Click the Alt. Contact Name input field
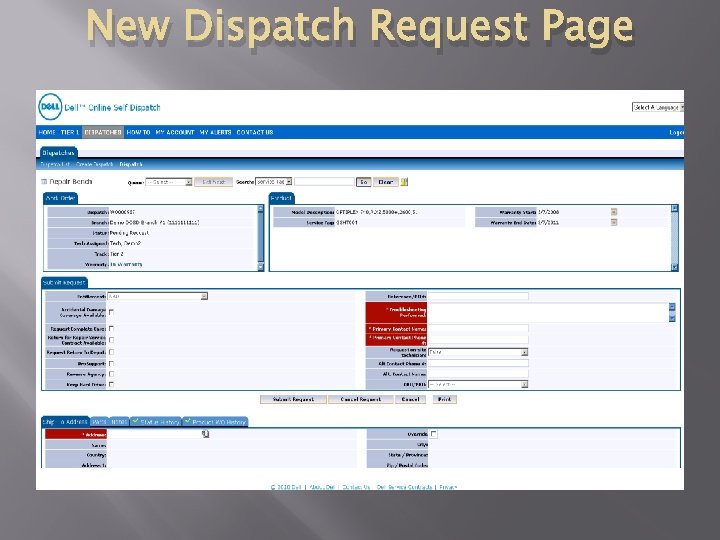 (478, 374)
